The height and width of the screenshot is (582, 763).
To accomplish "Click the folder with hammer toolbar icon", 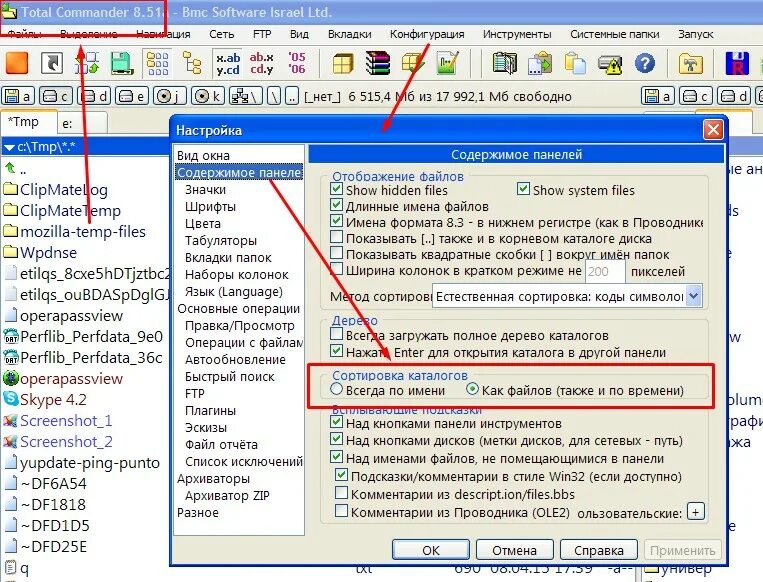I will [x=690, y=63].
